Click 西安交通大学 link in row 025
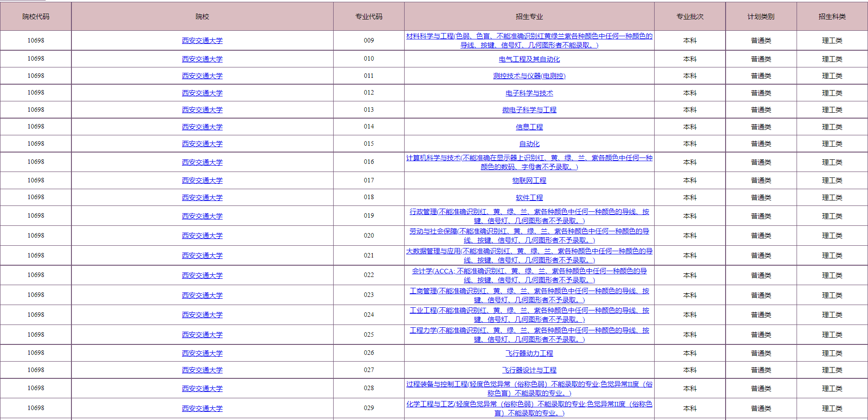This screenshot has height=420, width=868. tap(202, 335)
